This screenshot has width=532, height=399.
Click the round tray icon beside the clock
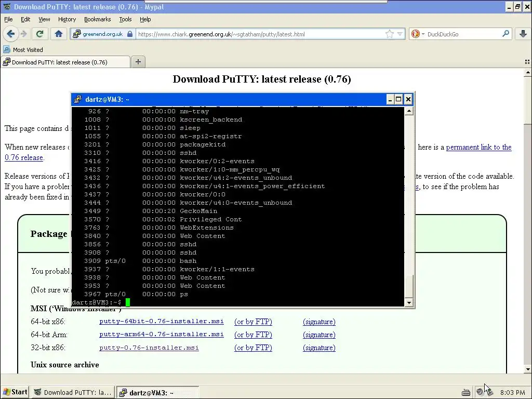pyautogui.click(x=480, y=392)
